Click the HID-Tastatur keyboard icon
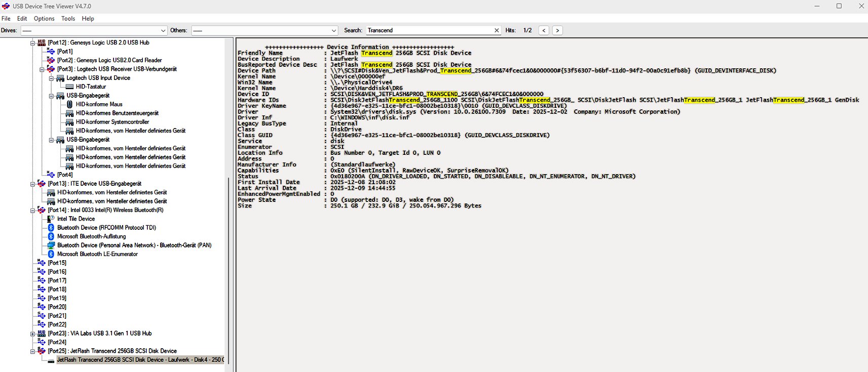Viewport: 868px width, 372px height. click(x=69, y=87)
